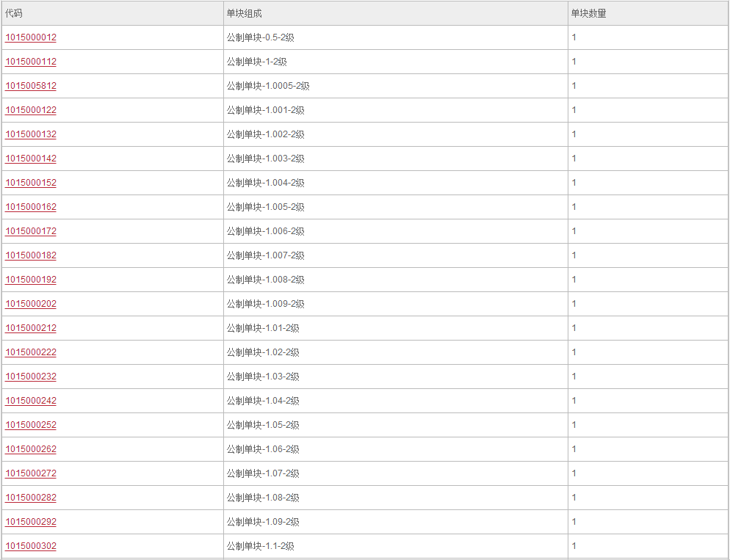Select the cell 公制单块-1.007-2级
The height and width of the screenshot is (560, 730).
[x=396, y=255]
